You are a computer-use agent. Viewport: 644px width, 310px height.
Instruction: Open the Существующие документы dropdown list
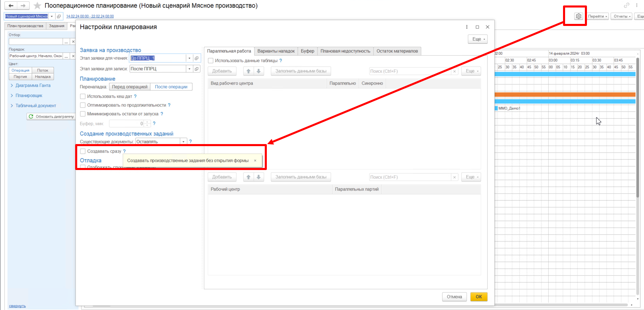coord(183,142)
